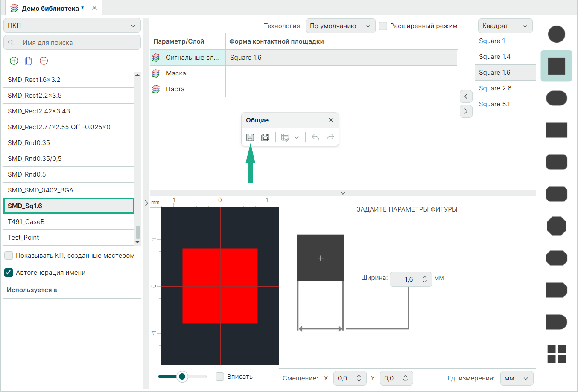578x392 pixels.
Task: Click the Save icon in Общие toolbar
Action: (x=250, y=137)
